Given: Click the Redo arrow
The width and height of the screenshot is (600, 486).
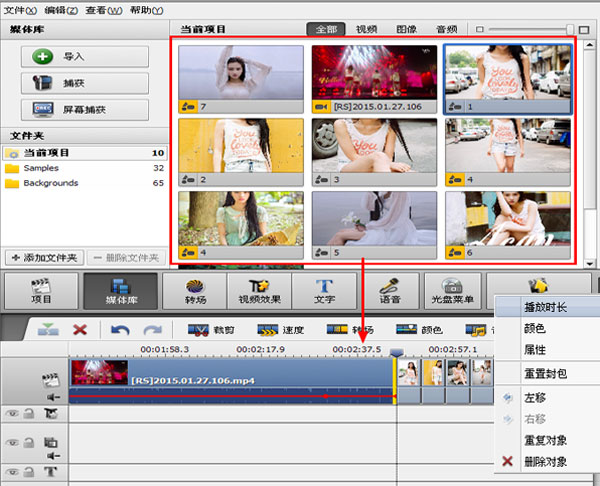Looking at the screenshot, I should (x=153, y=330).
